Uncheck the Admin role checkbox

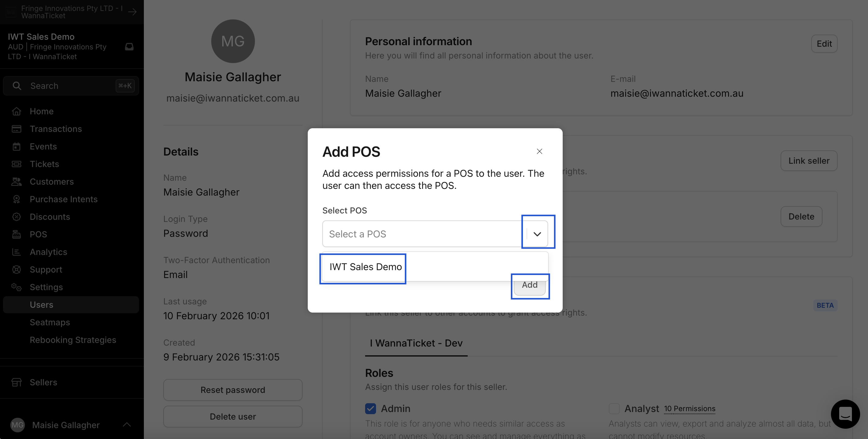370,408
